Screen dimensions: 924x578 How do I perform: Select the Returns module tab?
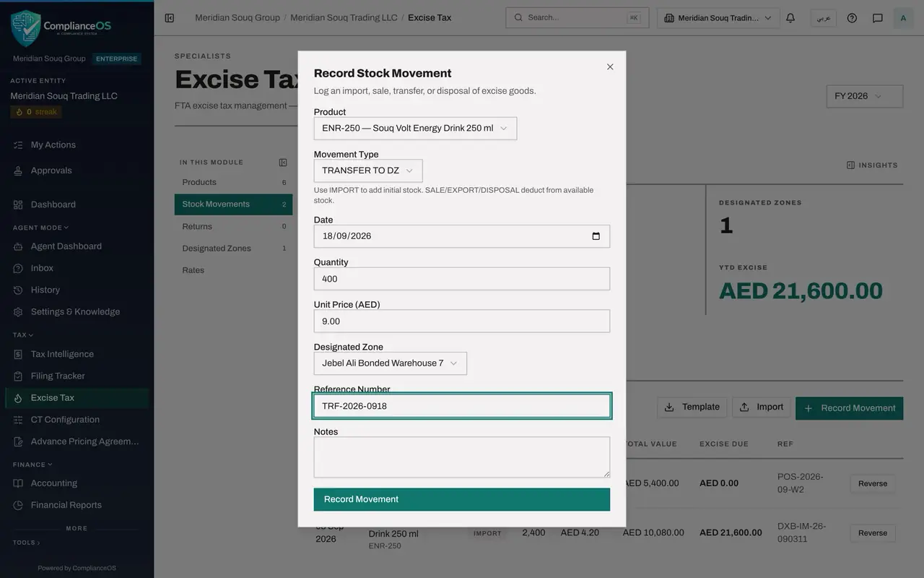(x=233, y=226)
